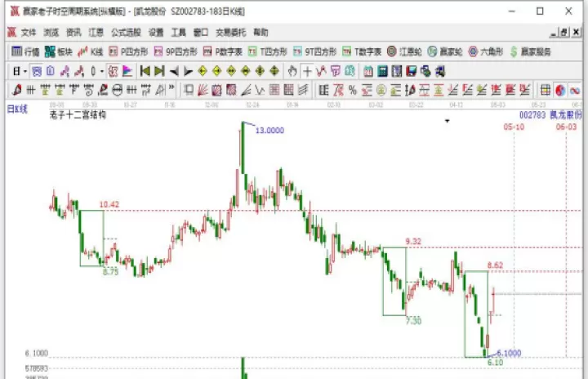Screen dimensions: 588x379
Task: Select the K线 chart view icon
Action: coord(91,51)
